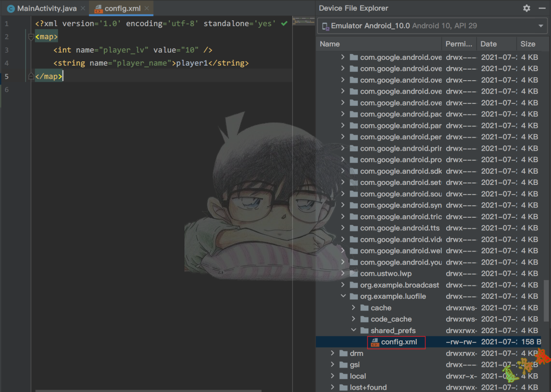Select the com.google.android.tts folder row
This screenshot has height=392, width=551.
394,228
